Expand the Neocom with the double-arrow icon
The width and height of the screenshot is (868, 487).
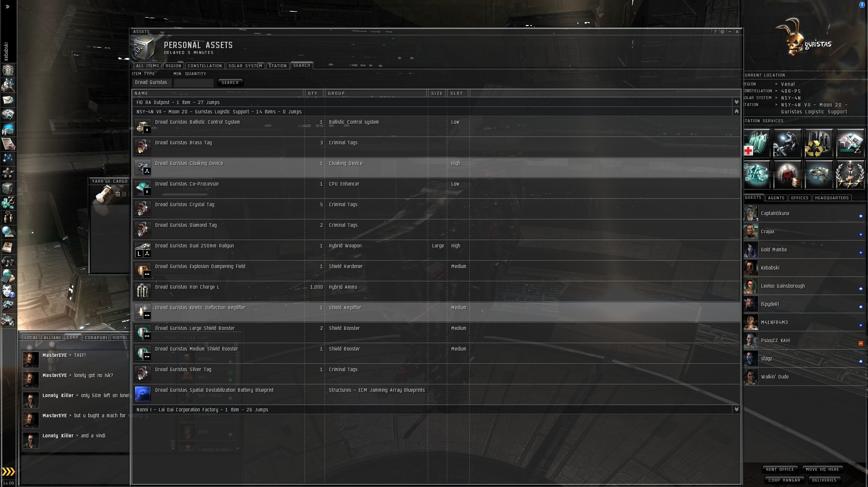[7, 7]
